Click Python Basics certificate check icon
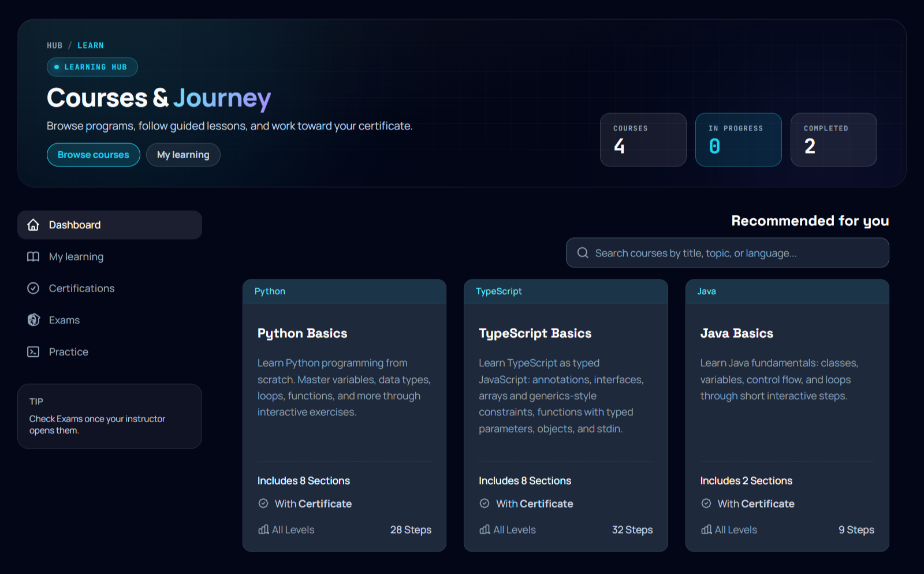 point(263,504)
